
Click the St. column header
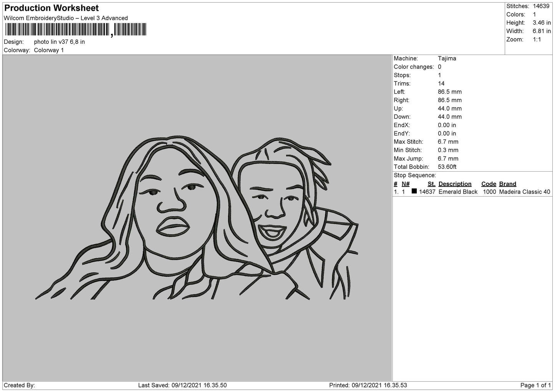point(431,184)
